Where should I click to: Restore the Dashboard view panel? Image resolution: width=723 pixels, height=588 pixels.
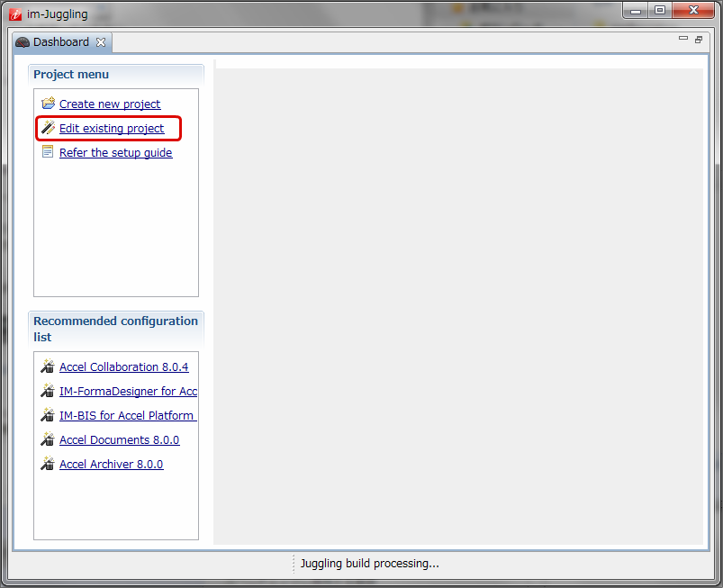(x=699, y=41)
